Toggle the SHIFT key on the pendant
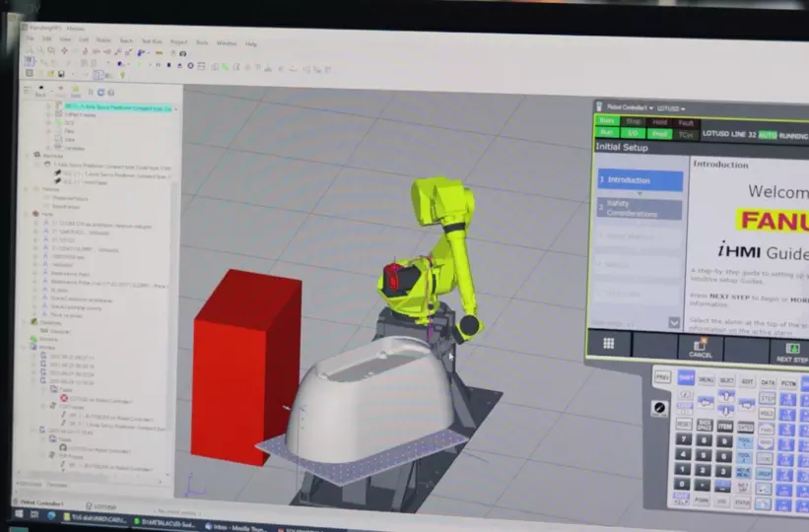Image resolution: width=809 pixels, height=532 pixels. point(686,377)
